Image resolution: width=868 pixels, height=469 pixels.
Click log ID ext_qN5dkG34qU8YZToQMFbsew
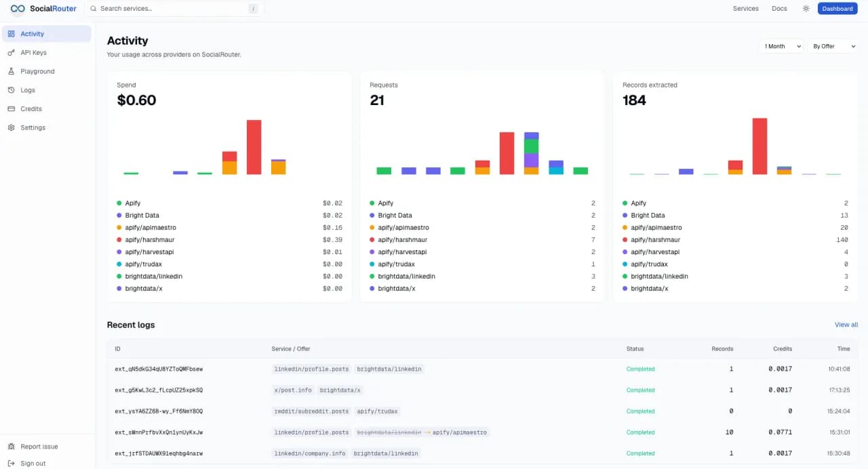(x=159, y=369)
